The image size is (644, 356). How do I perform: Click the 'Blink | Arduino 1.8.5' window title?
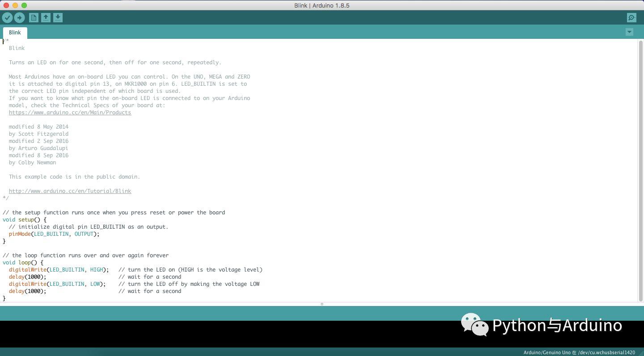click(x=322, y=5)
